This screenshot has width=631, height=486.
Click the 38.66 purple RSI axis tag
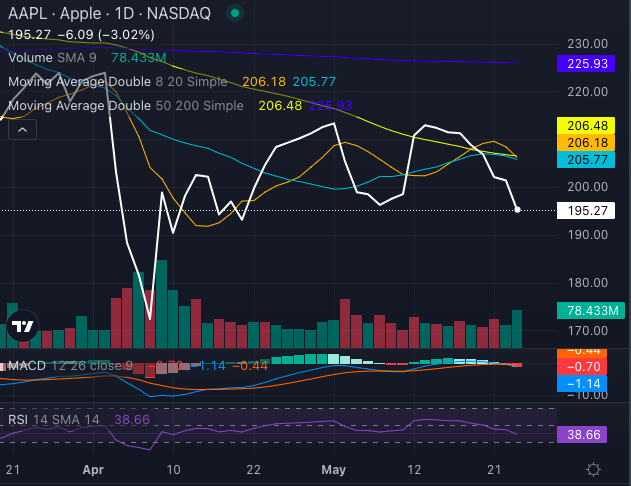click(582, 435)
